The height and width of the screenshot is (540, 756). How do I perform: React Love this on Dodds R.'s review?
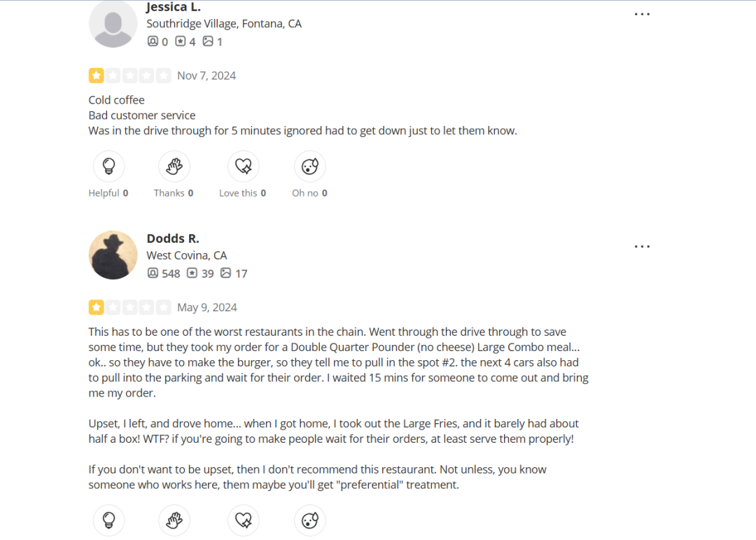pos(243,520)
